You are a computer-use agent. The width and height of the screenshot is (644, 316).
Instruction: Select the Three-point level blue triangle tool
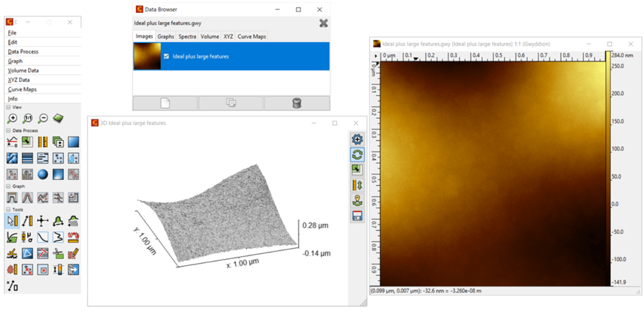point(28,254)
